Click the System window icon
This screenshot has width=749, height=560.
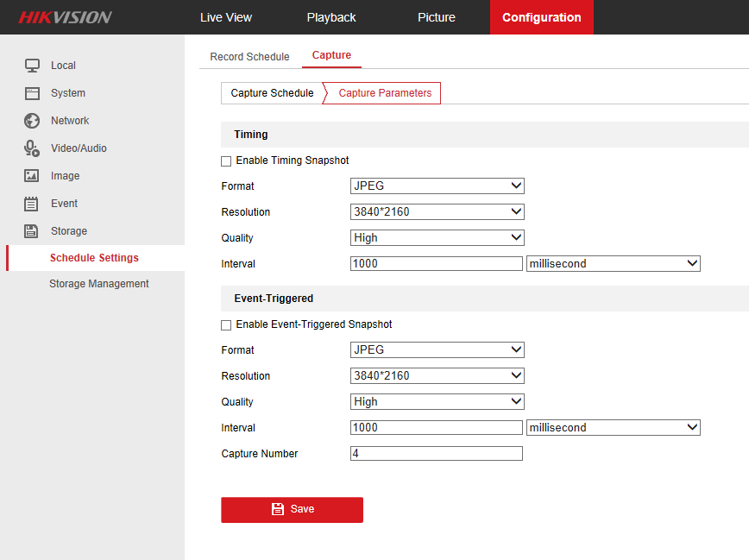(32, 93)
